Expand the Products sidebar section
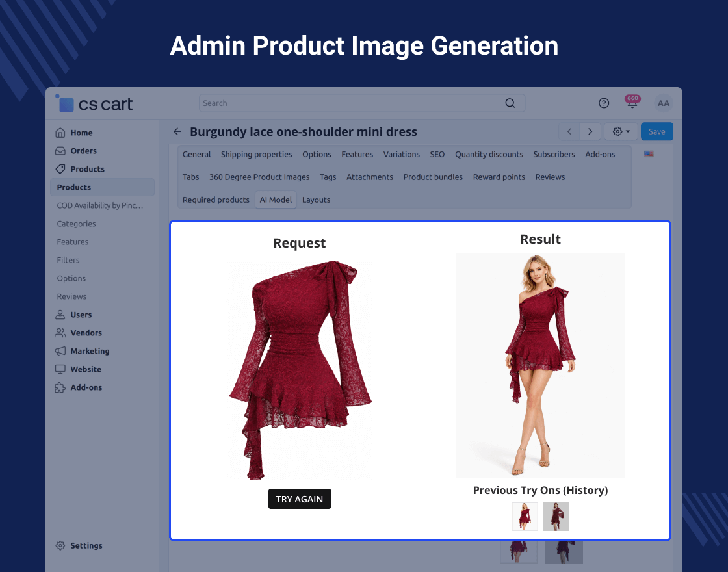This screenshot has height=572, width=728. coord(87,169)
